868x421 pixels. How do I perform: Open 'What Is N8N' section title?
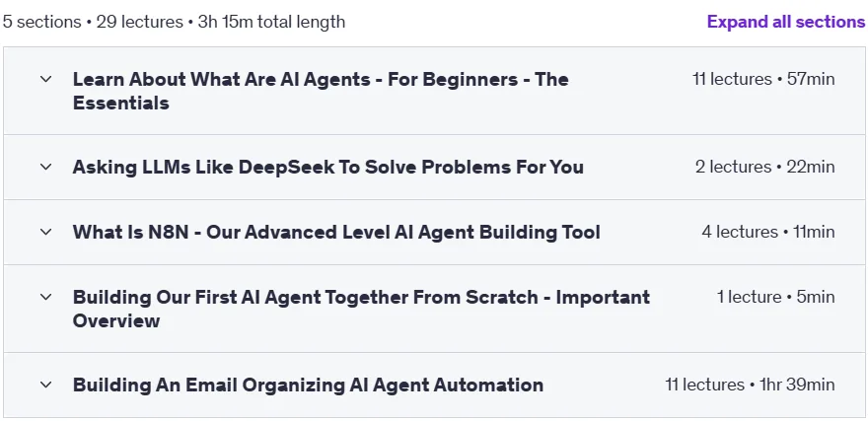tap(336, 232)
